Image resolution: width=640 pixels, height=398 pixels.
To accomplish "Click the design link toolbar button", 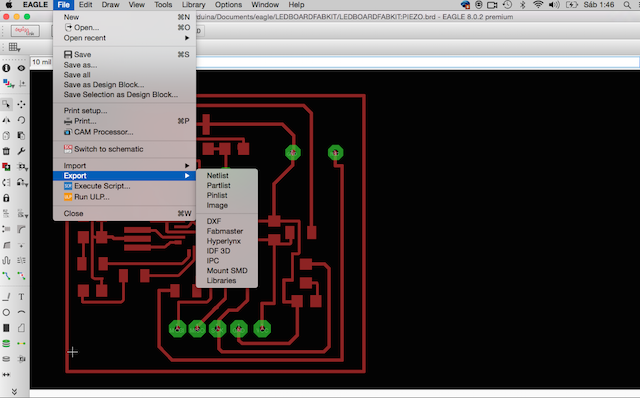I will click(x=25, y=31).
